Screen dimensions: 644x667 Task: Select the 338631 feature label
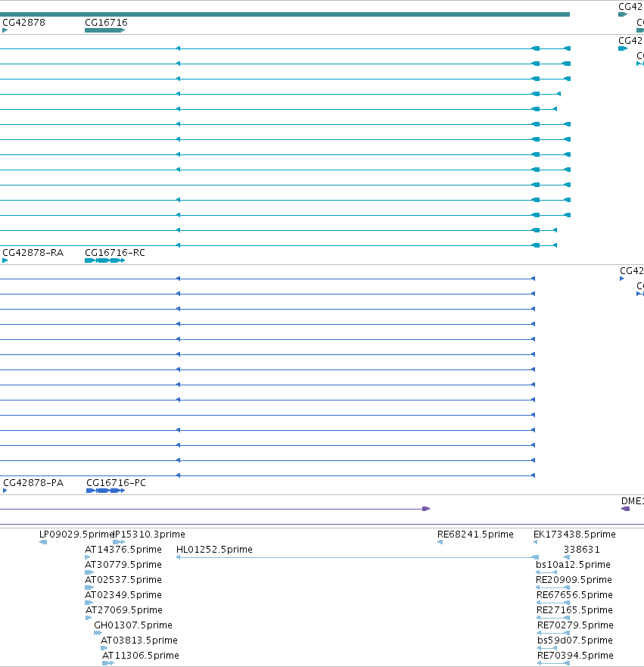582,550
